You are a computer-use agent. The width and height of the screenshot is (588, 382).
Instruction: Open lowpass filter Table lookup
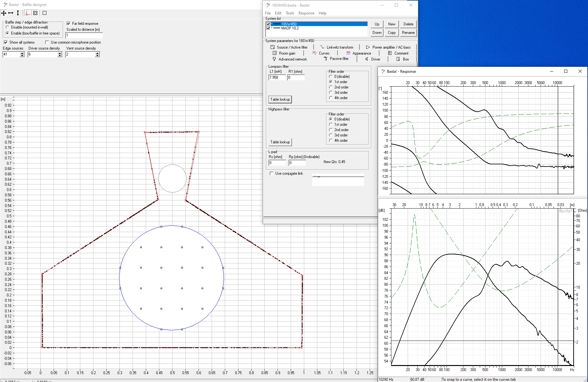point(280,99)
